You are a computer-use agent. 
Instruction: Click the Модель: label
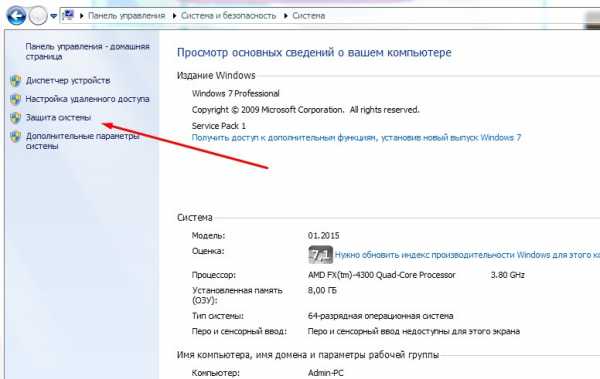coord(209,235)
